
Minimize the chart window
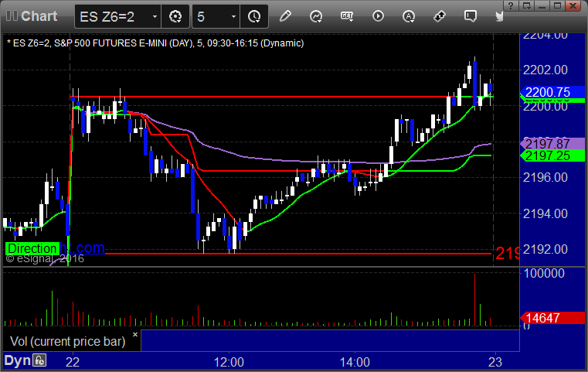pyautogui.click(x=542, y=5)
